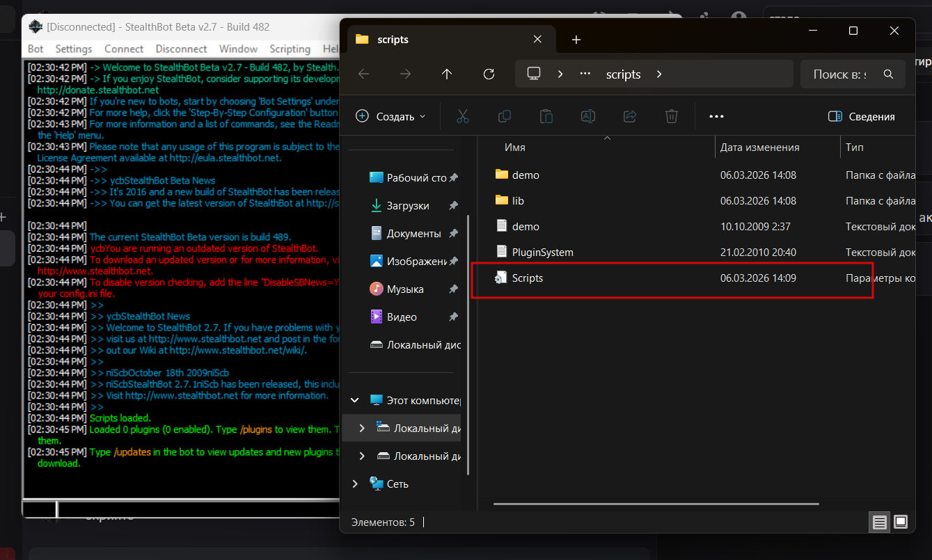
Task: Click the sidebar vertical scrollbar in Explorer
Action: point(468,344)
